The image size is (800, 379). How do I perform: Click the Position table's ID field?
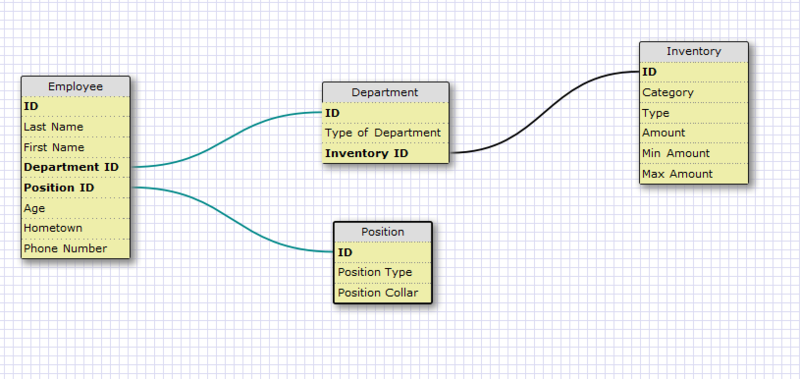383,252
